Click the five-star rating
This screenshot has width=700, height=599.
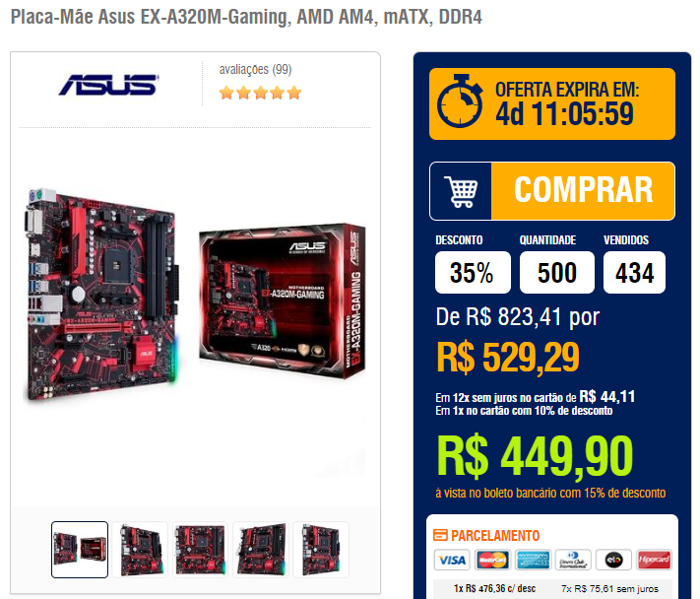point(260,94)
